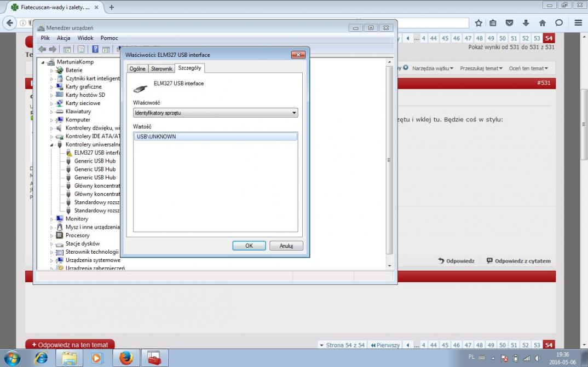The image size is (588, 367).
Task: Show Firefox bookmarks list icon
Action: point(493,23)
